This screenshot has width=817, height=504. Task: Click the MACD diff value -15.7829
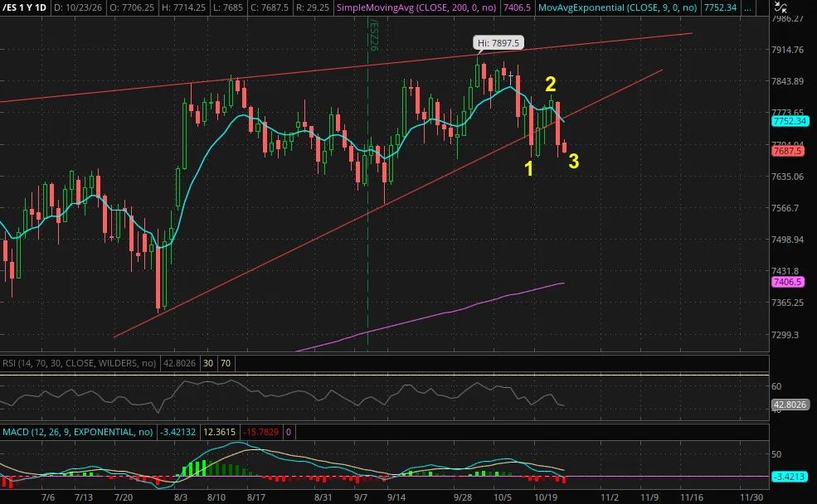point(261,432)
